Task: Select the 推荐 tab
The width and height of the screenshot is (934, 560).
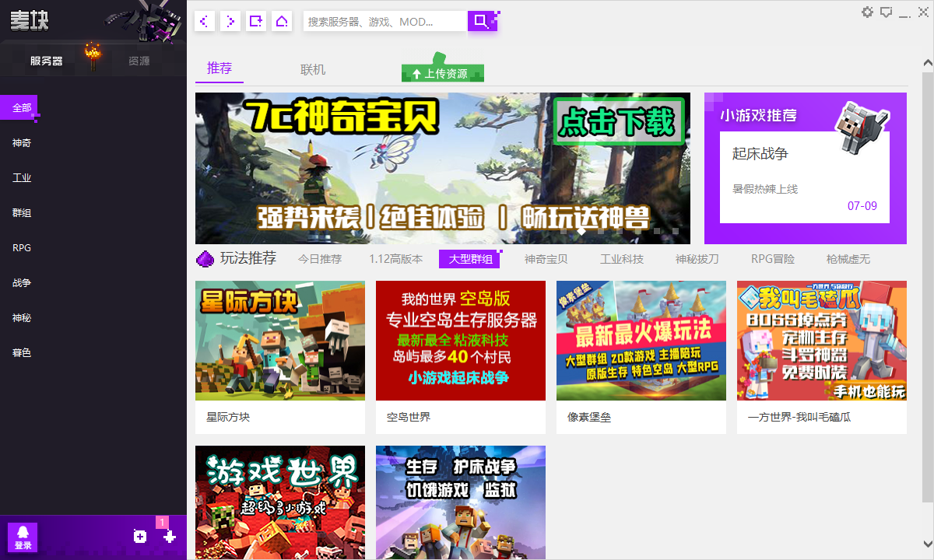Action: point(219,68)
